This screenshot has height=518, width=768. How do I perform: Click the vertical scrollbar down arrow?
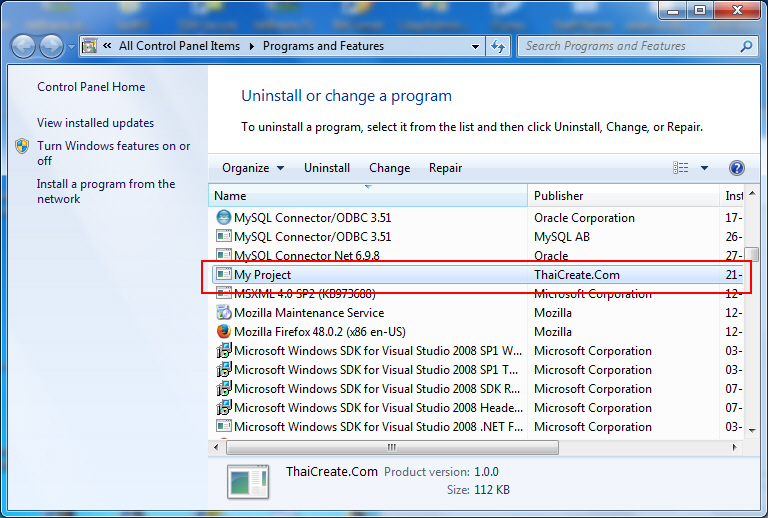point(752,430)
